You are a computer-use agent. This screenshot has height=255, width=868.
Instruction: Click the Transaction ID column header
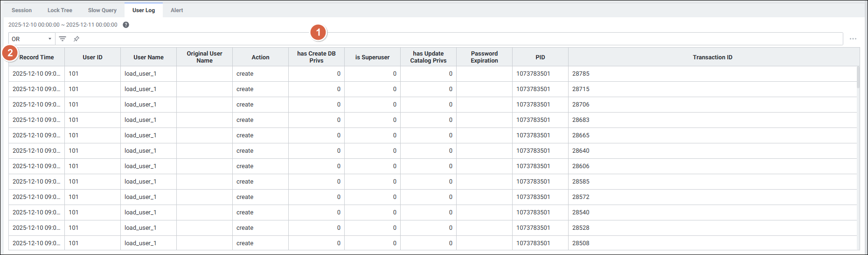click(x=712, y=57)
